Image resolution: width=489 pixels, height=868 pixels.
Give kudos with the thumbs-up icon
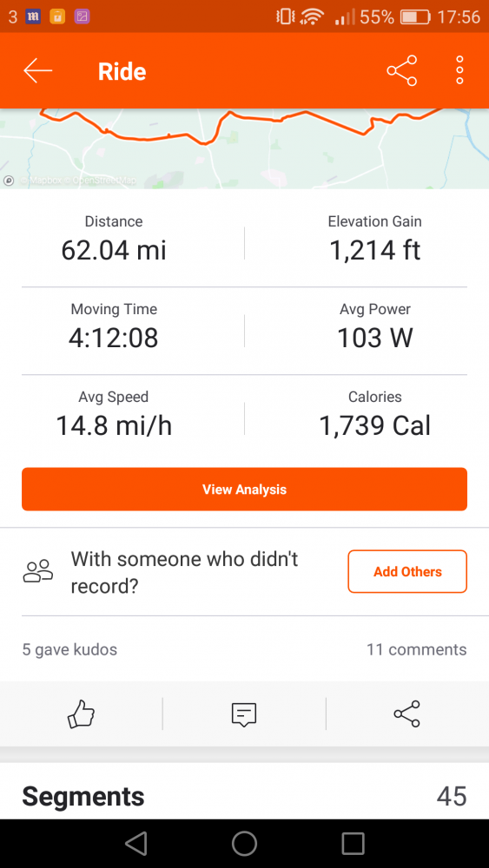[81, 713]
